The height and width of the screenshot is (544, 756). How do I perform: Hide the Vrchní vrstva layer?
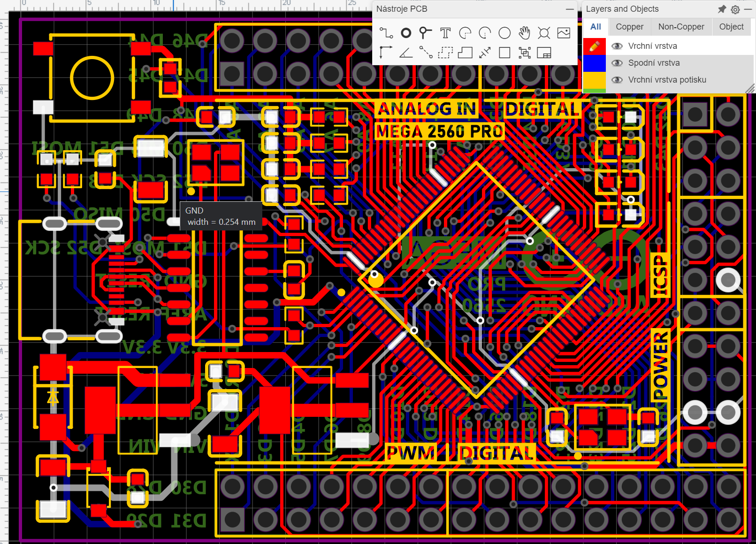[617, 46]
